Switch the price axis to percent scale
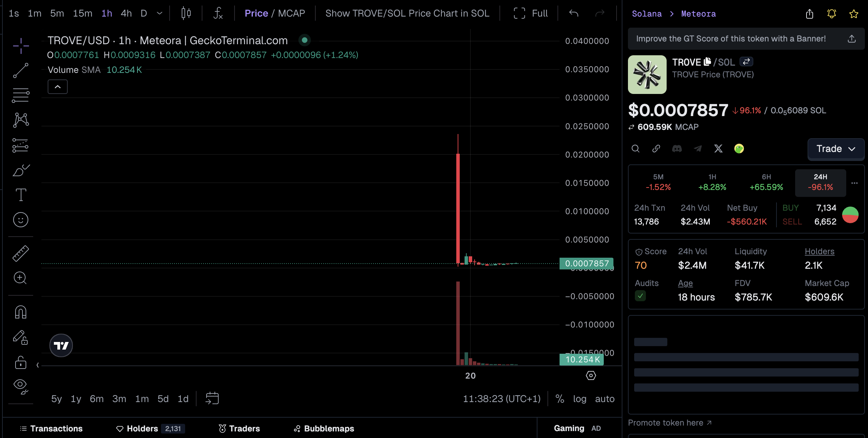The image size is (868, 438). [x=560, y=399]
